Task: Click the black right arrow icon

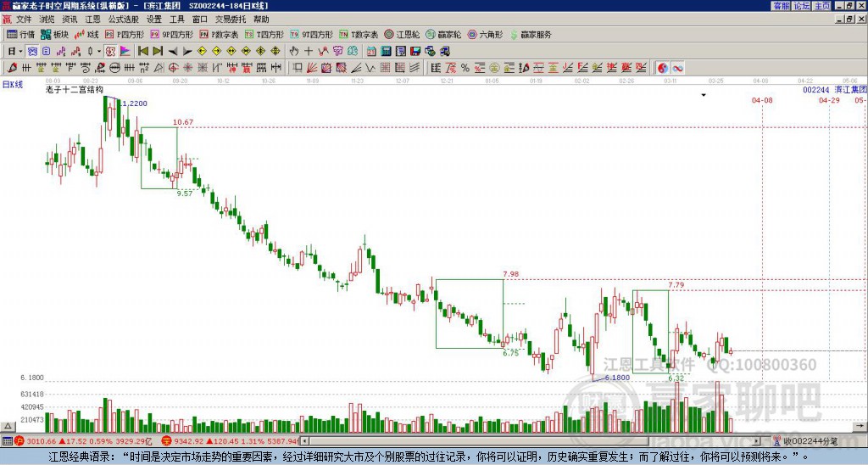Action: tap(187, 52)
